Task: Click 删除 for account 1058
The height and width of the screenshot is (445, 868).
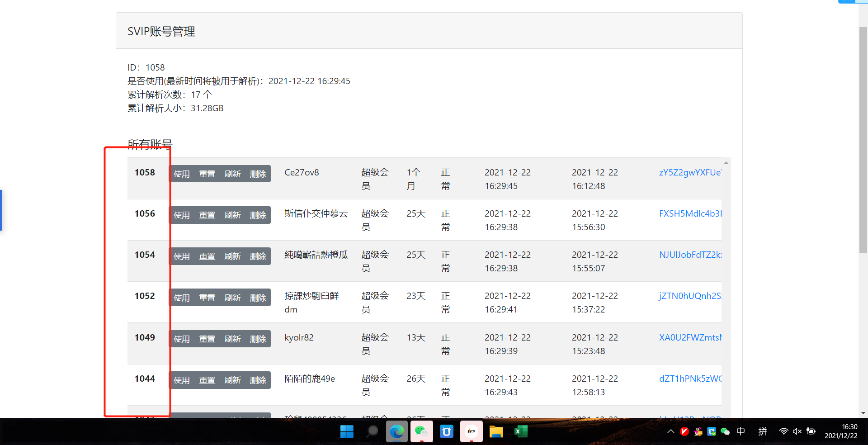Action: pos(258,174)
